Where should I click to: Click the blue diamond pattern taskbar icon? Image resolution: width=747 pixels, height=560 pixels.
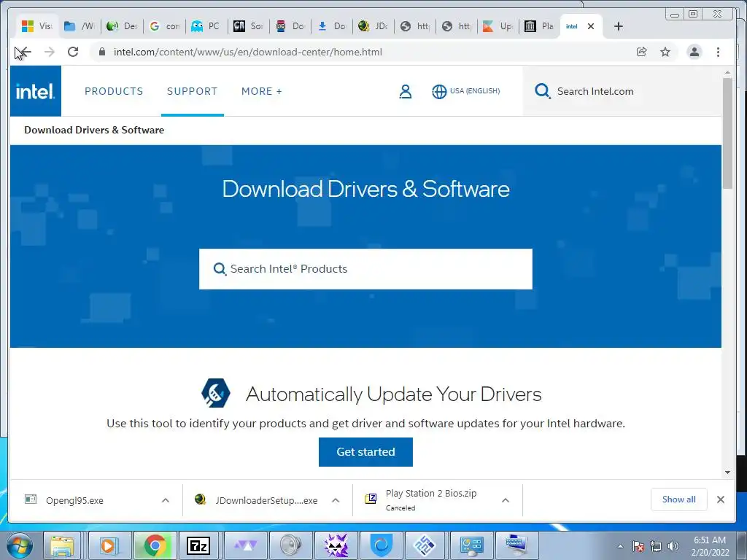[425, 545]
